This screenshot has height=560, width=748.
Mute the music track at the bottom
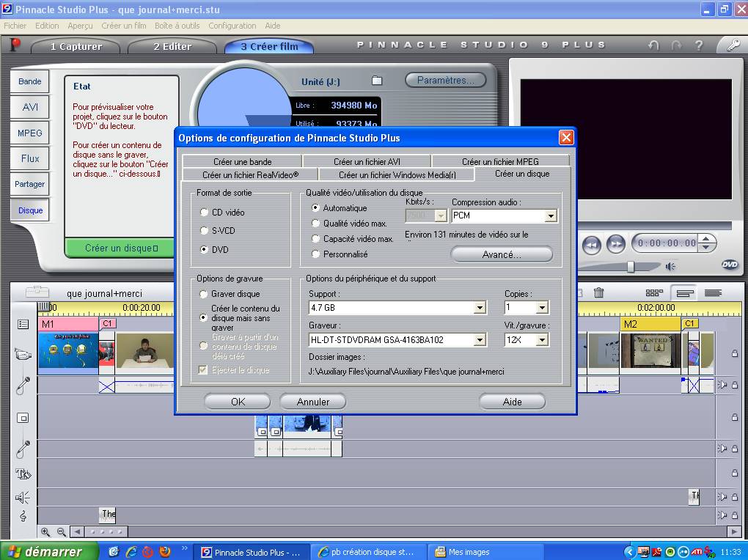point(723,515)
